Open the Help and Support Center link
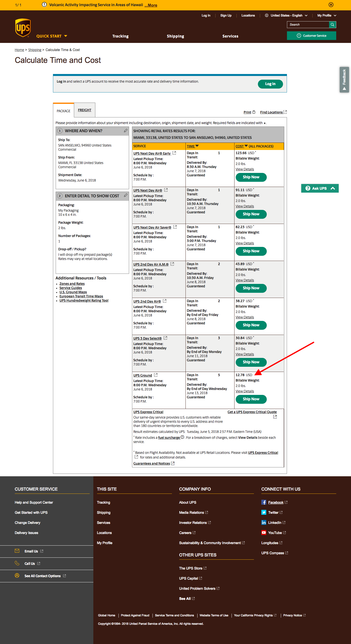The image size is (351, 644). point(34,502)
